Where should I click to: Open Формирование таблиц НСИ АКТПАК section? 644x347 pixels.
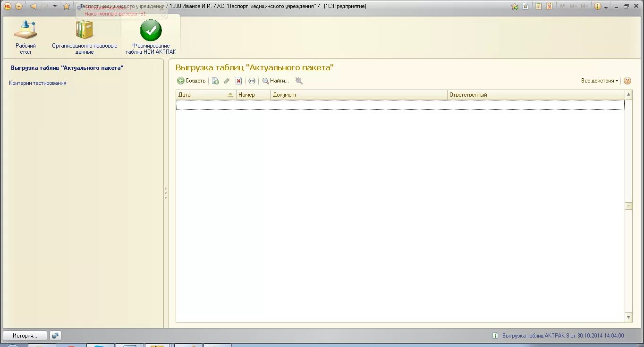[x=151, y=37]
